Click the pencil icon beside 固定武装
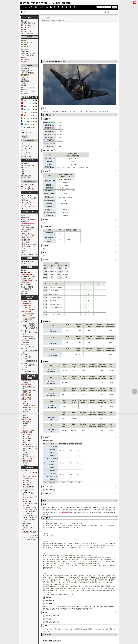138x644 pixels. (x=50, y=245)
